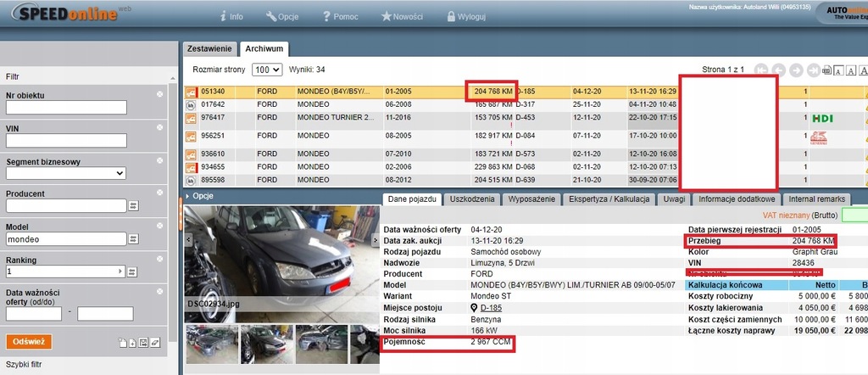Open the Uszkodzenia tab
Image resolution: width=868 pixels, height=375 pixels.
473,199
